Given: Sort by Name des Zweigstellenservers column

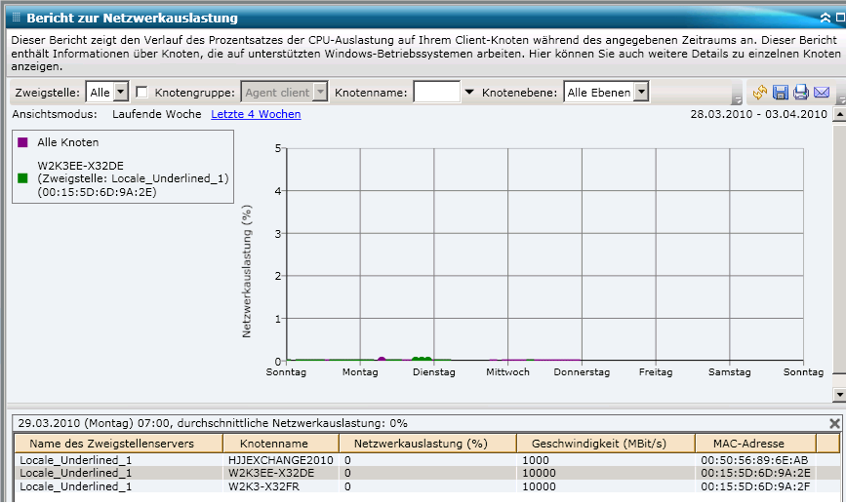Looking at the screenshot, I should click(x=119, y=444).
